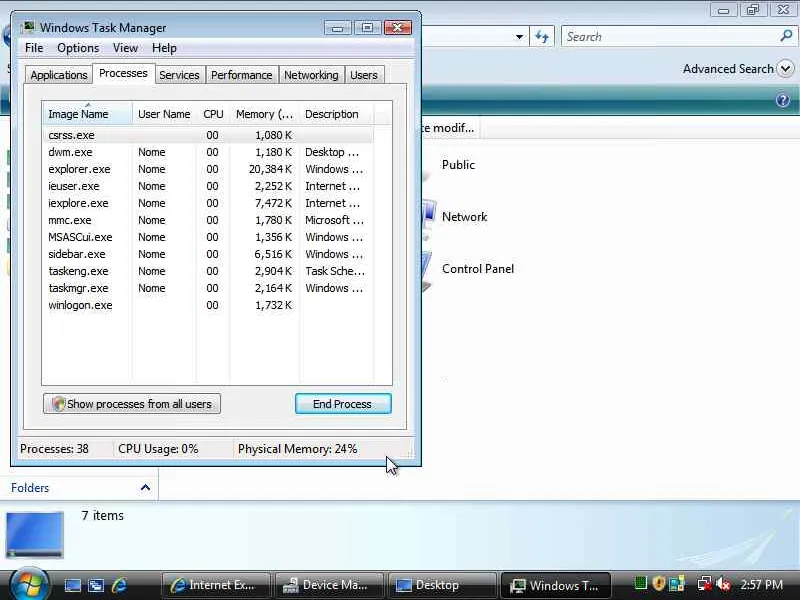This screenshot has height=600, width=800.
Task: Click the CPU Usage: 0% status text
Action: pos(158,449)
